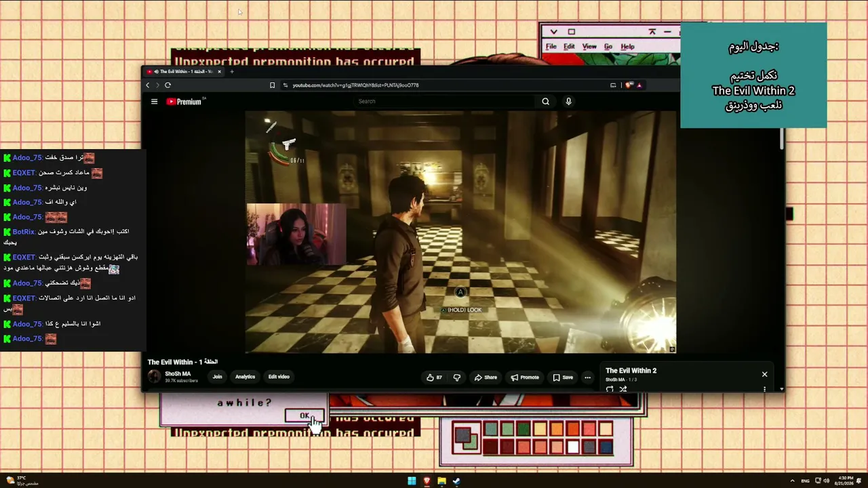
Task: Click the streamer webcam overlay
Action: click(x=296, y=234)
